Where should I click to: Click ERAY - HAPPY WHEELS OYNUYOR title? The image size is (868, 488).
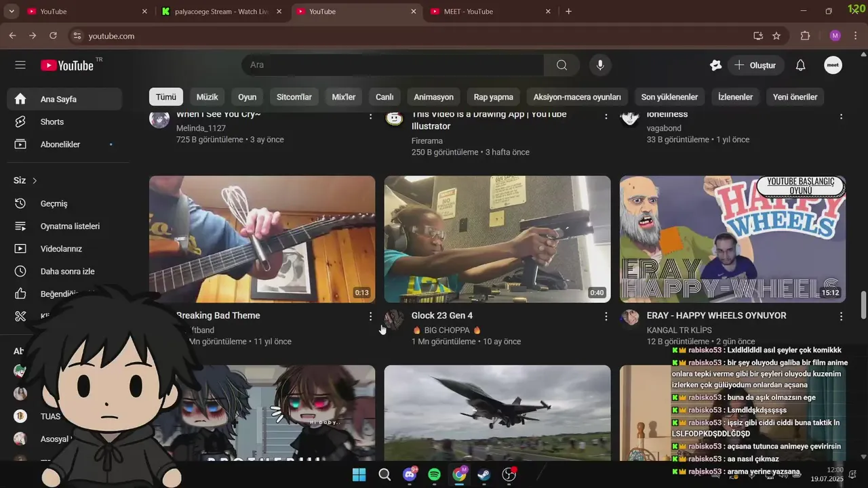click(x=717, y=315)
